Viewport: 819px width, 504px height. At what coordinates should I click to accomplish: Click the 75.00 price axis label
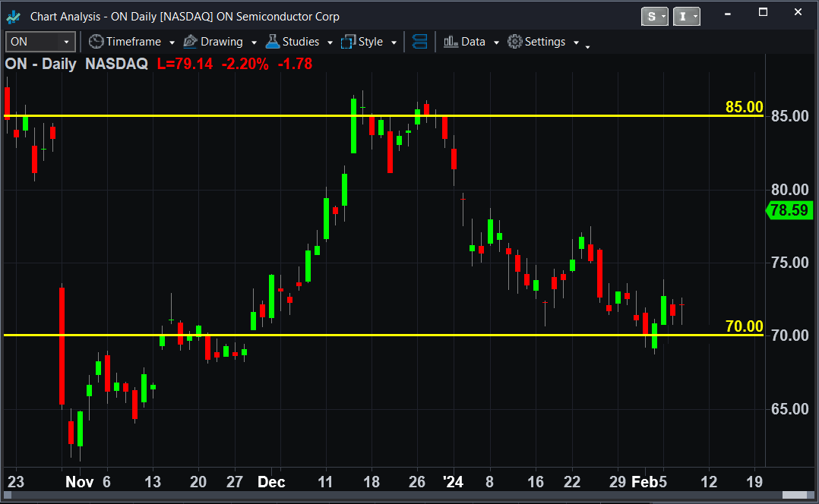point(790,263)
